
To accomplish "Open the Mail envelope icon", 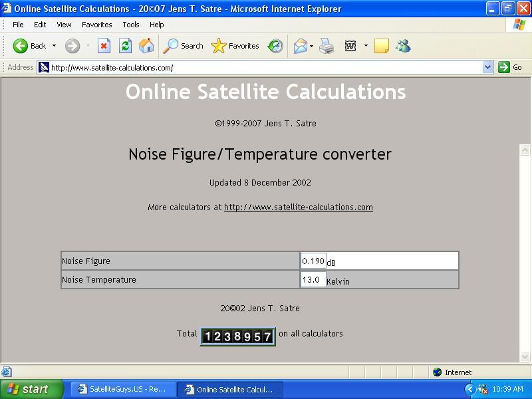I will [x=301, y=46].
